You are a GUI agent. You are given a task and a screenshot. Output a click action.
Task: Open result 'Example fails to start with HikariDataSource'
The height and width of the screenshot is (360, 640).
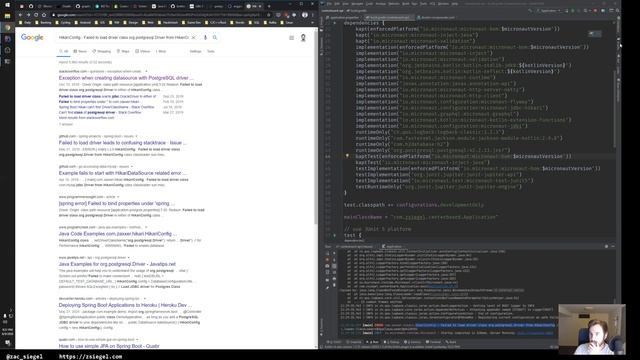coord(123,173)
